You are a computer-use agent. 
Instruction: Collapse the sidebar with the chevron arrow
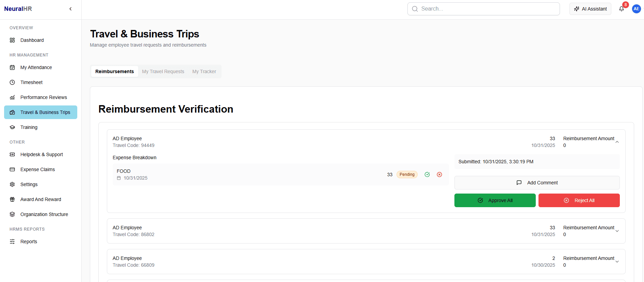tap(70, 9)
